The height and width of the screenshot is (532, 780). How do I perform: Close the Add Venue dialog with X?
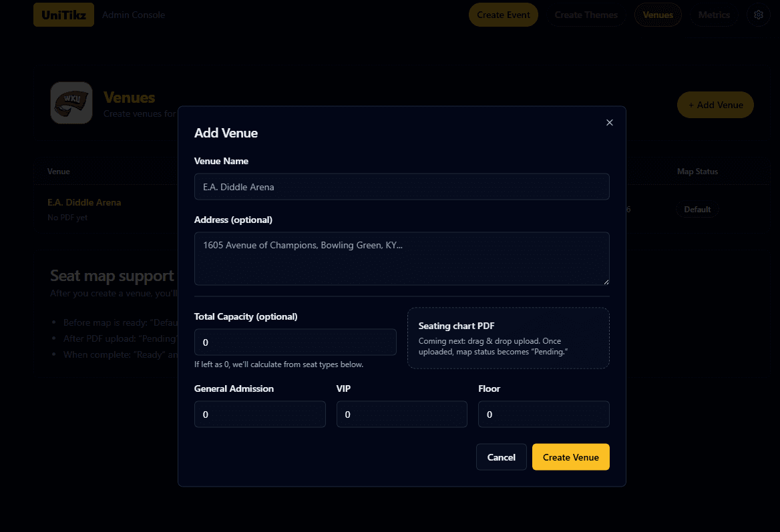(609, 123)
